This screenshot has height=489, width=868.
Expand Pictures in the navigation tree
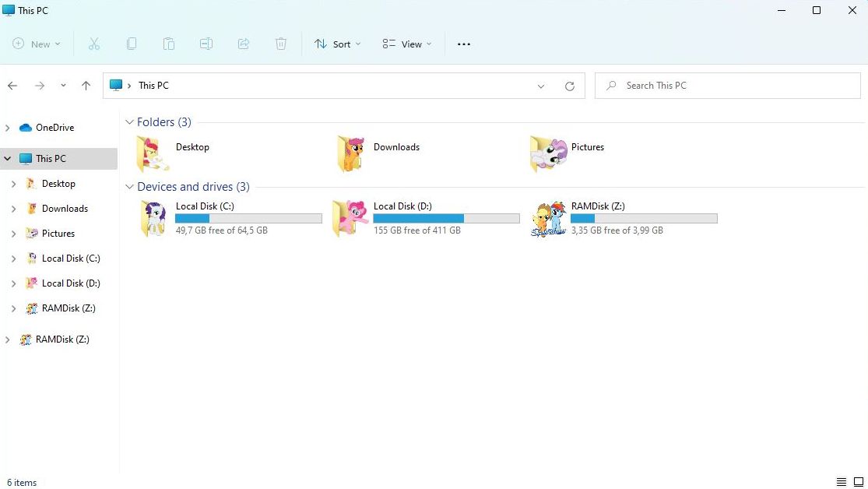pyautogui.click(x=14, y=234)
